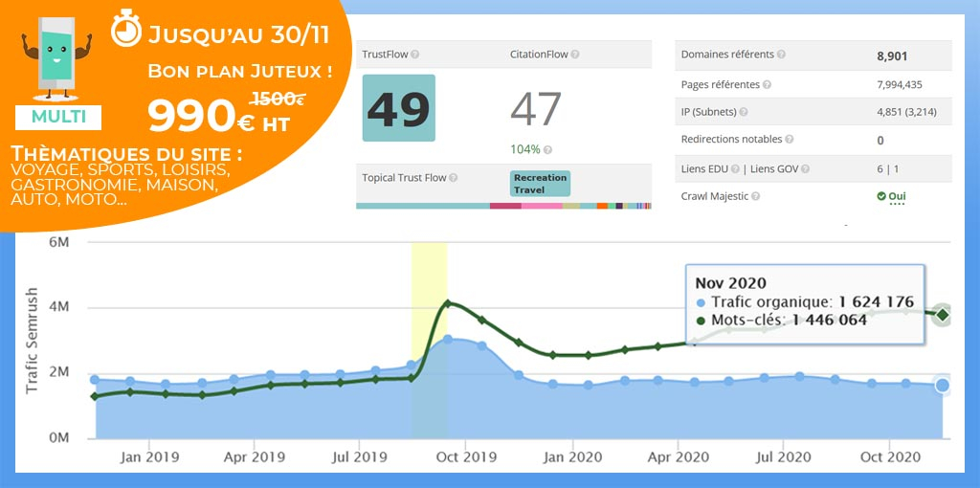Screen dimensions: 980x488
Task: Click the green check icon beside Oui
Action: point(881,196)
